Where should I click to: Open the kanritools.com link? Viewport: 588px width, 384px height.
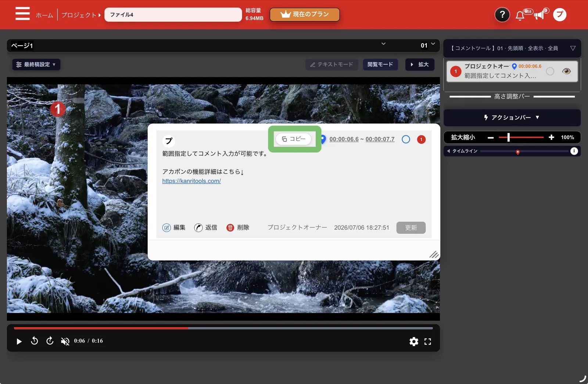click(191, 181)
